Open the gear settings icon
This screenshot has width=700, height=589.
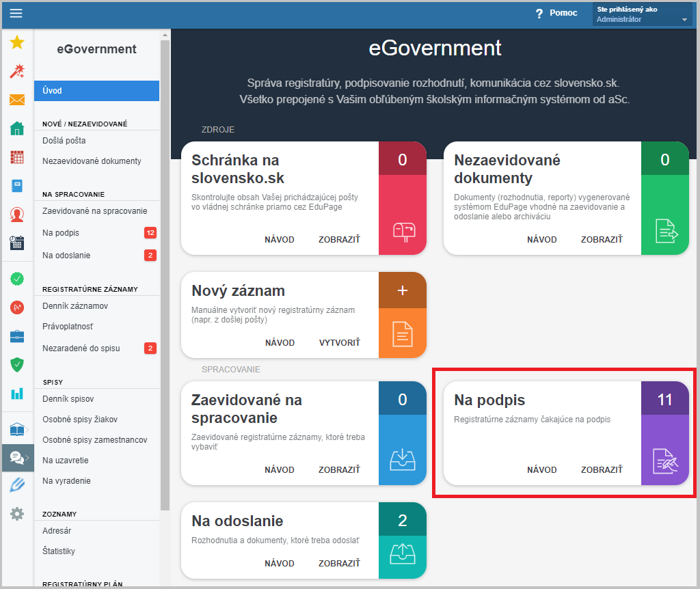tap(17, 514)
